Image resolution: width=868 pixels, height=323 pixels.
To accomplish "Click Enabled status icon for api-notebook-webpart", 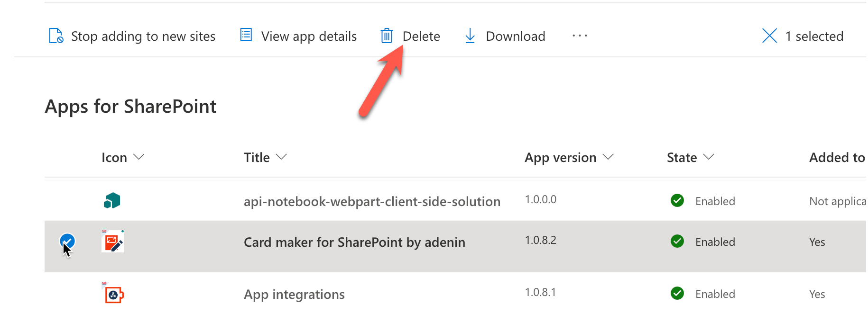I will pyautogui.click(x=677, y=201).
